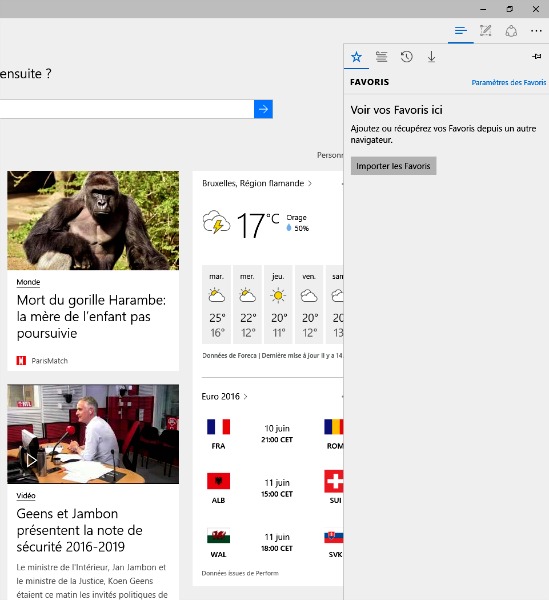Viewport: 549px width, 600px height.
Task: Click the 17°C temperature reading
Action: (x=257, y=225)
